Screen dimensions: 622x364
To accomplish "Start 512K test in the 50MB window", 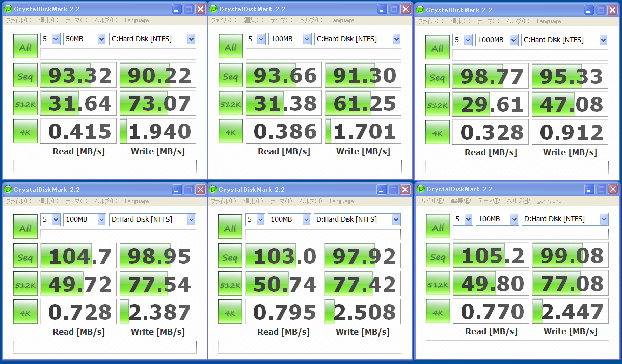I will 25,103.
